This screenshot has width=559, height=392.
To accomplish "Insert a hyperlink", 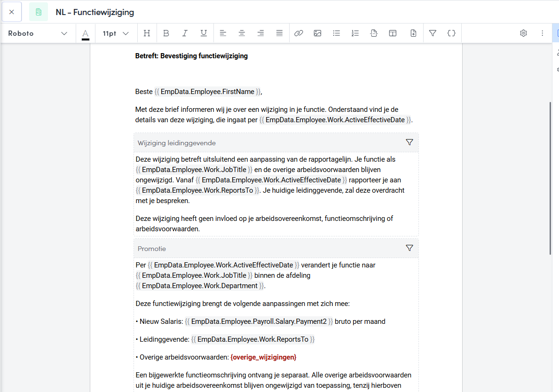I will click(299, 33).
